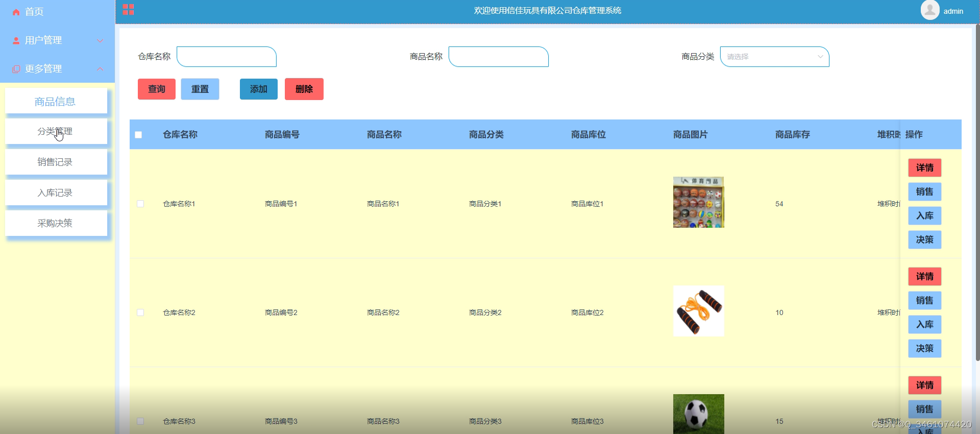The height and width of the screenshot is (434, 980).
Task: Open the jump rope product image
Action: pyautogui.click(x=698, y=311)
